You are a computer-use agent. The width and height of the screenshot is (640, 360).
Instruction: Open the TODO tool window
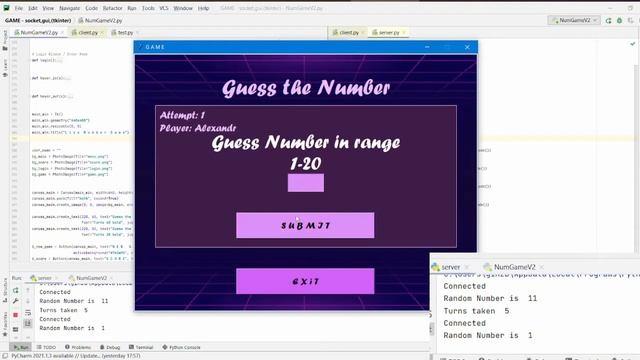(x=46, y=347)
